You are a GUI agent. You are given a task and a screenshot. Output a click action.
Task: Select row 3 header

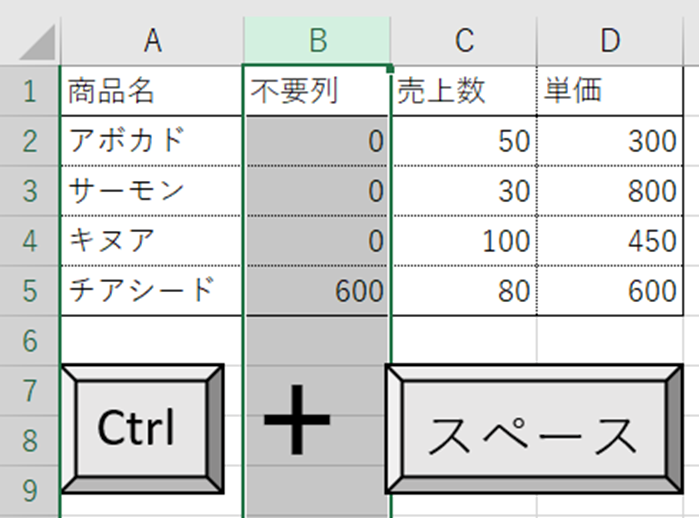point(29,190)
